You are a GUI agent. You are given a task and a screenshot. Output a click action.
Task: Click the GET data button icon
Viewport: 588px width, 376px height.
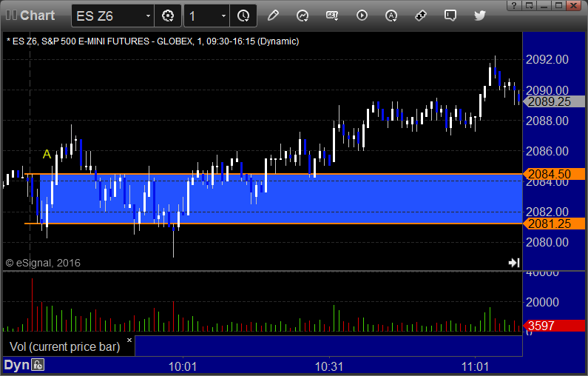click(x=332, y=16)
